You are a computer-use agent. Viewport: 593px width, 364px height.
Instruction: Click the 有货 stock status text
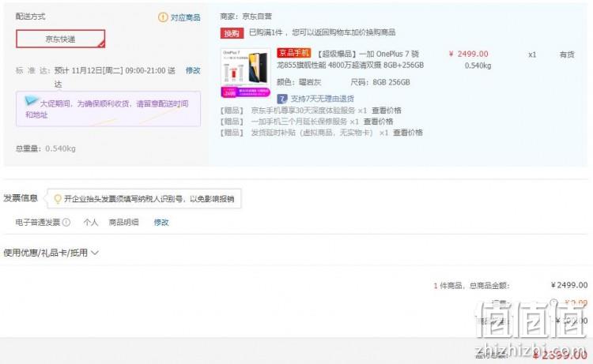(x=567, y=54)
